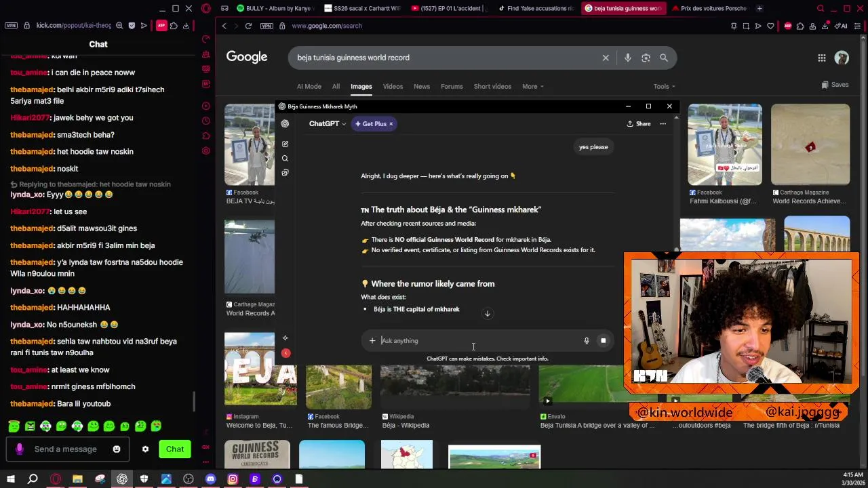Click Opera downloads icon in main toolbar
Screen dimensions: 868x488
point(825,26)
